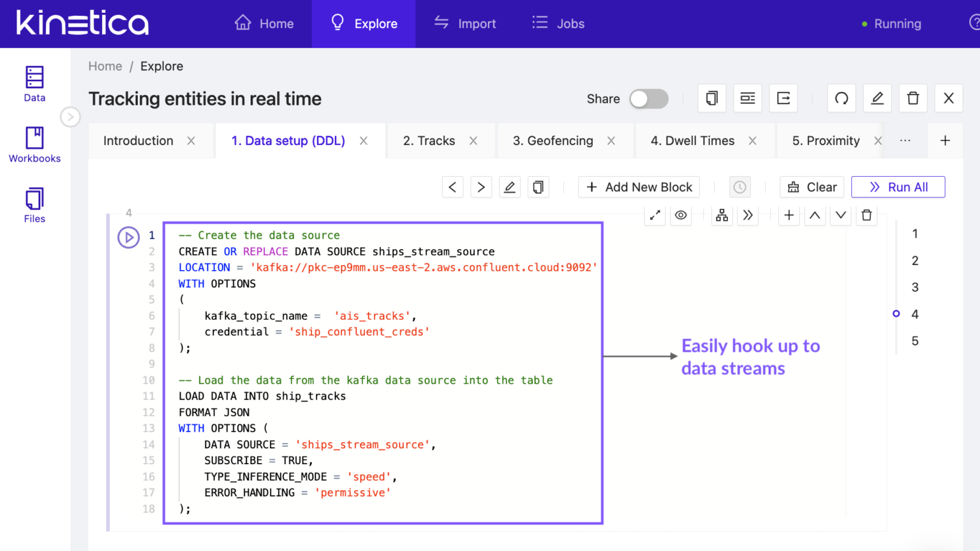Image resolution: width=980 pixels, height=551 pixels.
Task: Click the green Running status indicator
Action: 865,24
